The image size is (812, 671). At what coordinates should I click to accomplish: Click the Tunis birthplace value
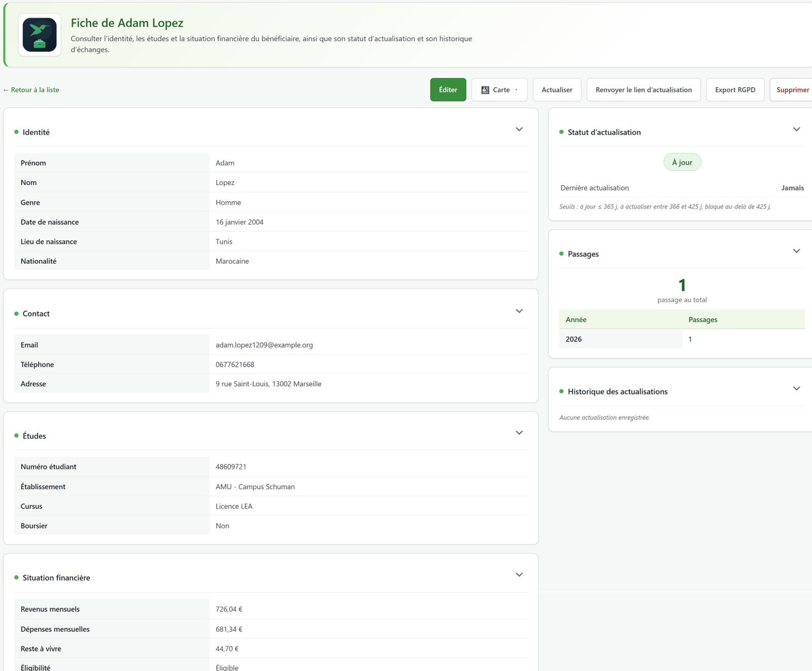click(x=224, y=241)
